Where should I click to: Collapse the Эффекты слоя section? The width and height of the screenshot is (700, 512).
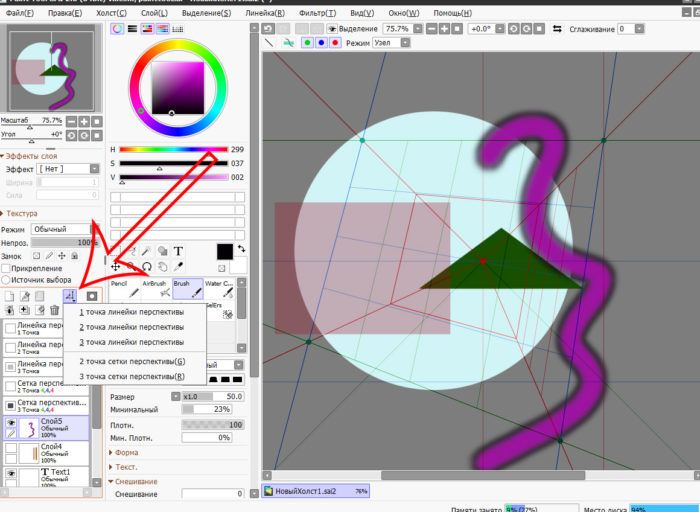(x=29, y=156)
